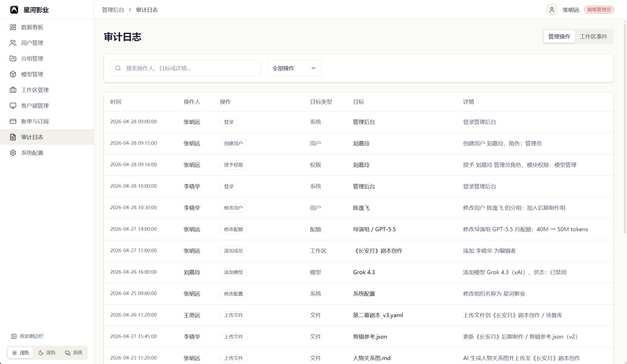
Task: Click the 全部操作 dropdown chevron arrow
Action: (313, 68)
